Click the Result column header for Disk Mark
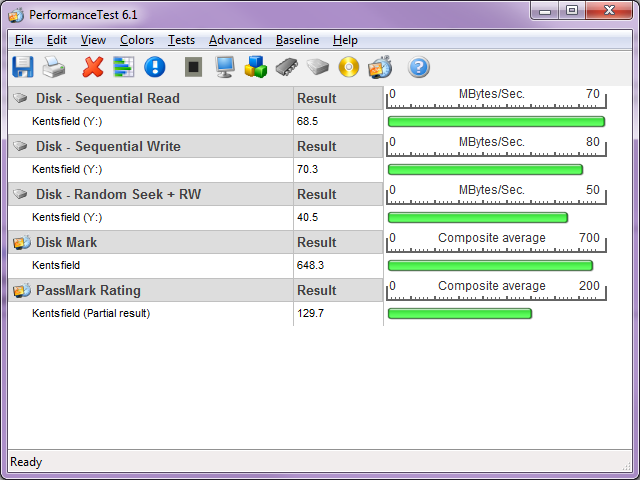Viewport: 640px width, 480px height. (x=338, y=242)
